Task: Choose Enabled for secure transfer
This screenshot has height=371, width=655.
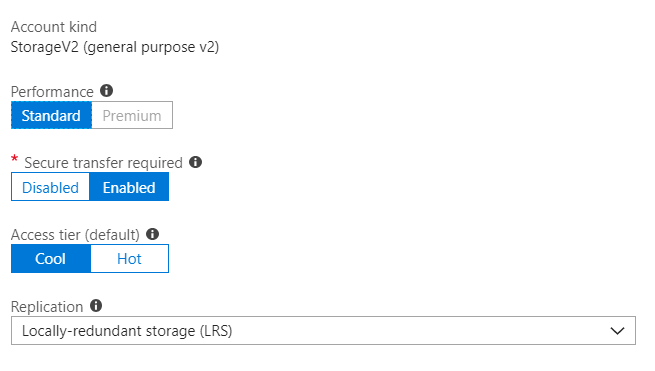Action: click(129, 187)
